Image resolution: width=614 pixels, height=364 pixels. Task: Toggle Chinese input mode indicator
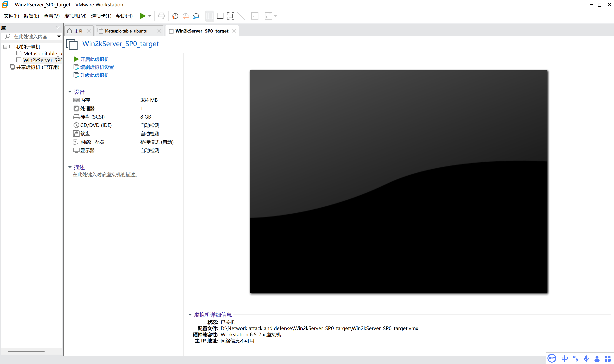click(564, 358)
